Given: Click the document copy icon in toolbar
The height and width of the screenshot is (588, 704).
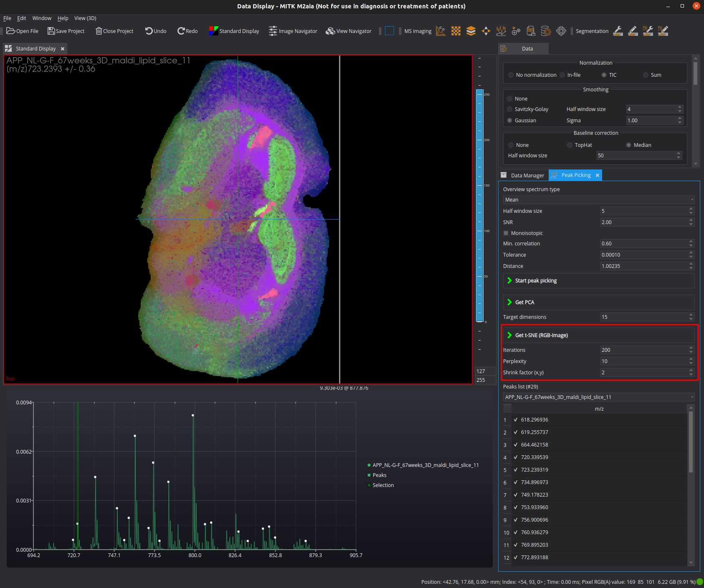Looking at the screenshot, I should tap(531, 31).
